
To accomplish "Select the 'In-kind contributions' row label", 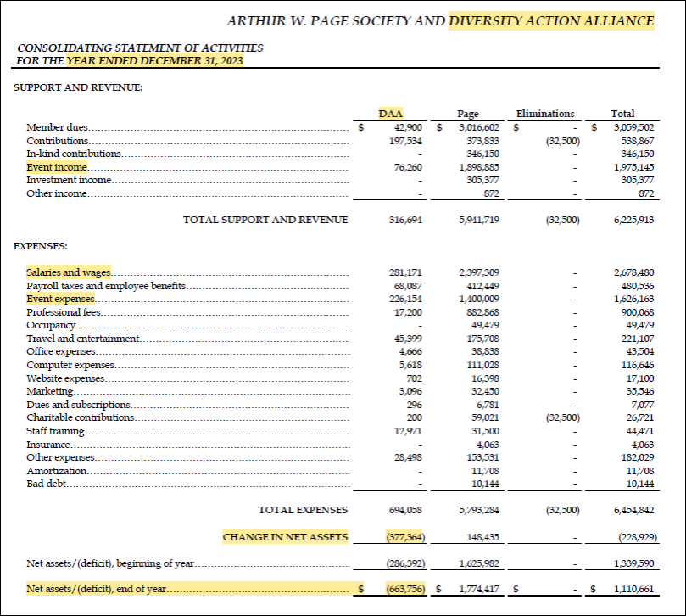I will click(74, 154).
